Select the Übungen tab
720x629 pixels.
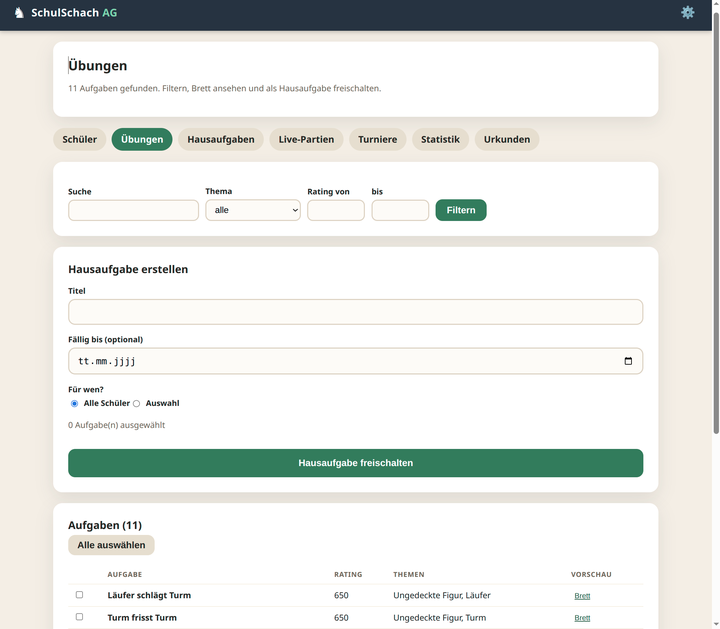coord(142,139)
